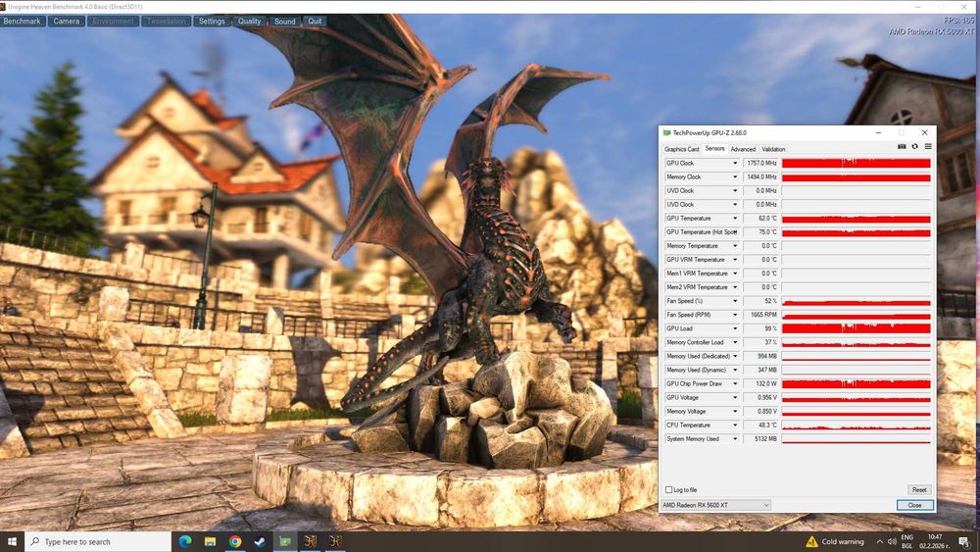Switch to the Advanced tab
Image resolution: width=980 pixels, height=552 pixels.
(743, 149)
